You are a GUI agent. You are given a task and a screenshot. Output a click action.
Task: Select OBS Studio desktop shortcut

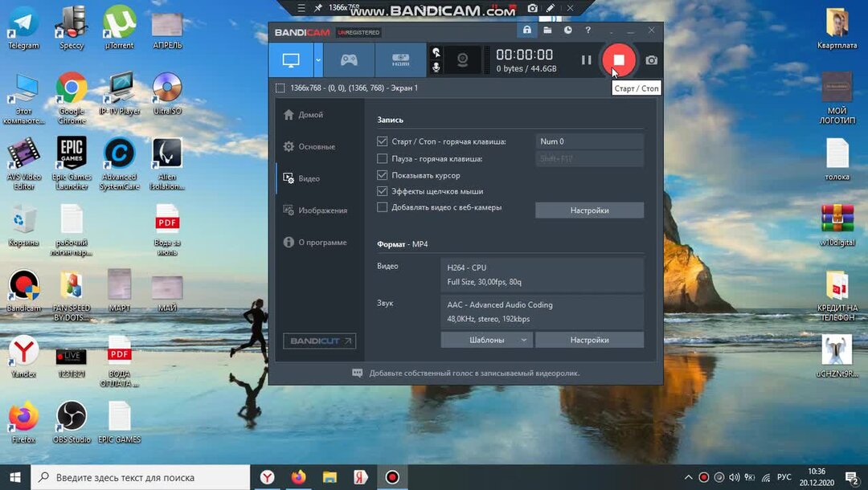(x=72, y=422)
